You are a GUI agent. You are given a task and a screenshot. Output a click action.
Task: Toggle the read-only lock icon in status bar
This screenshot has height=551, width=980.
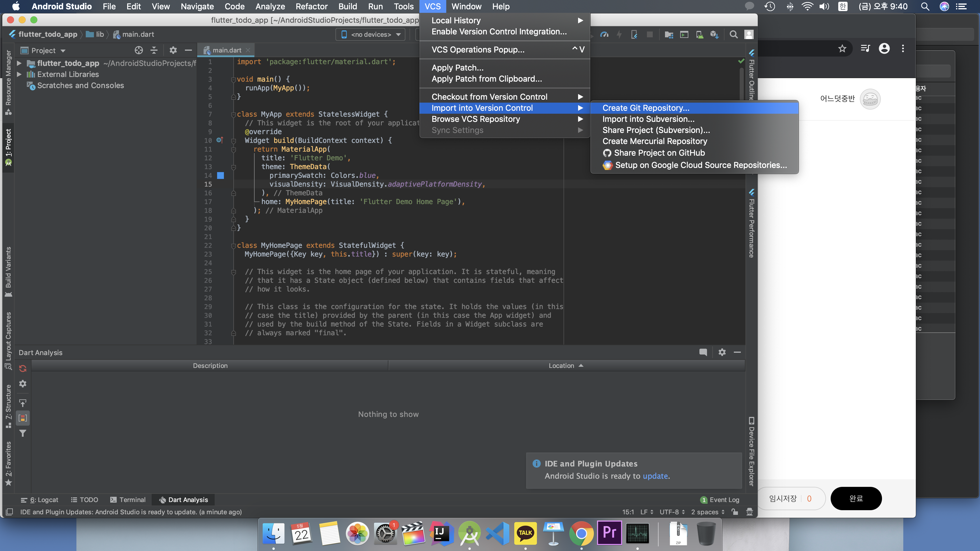coord(735,512)
